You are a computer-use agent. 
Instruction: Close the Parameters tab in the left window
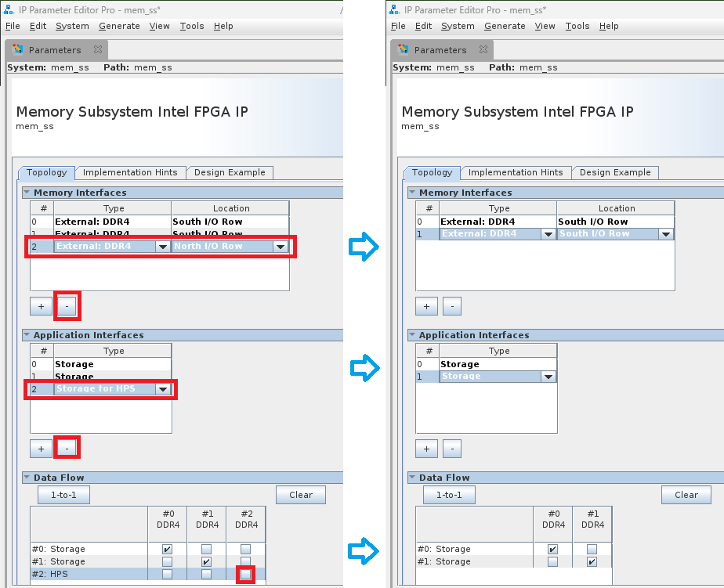point(98,49)
